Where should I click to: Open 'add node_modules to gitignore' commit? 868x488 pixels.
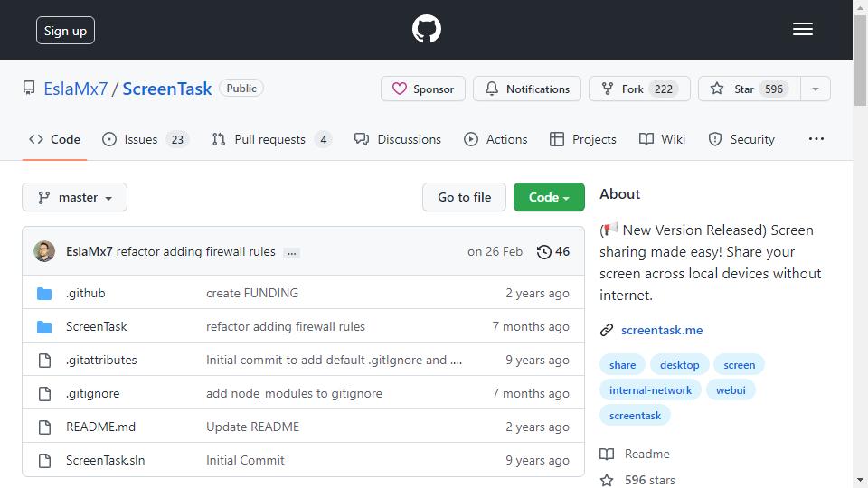pyautogui.click(x=294, y=393)
